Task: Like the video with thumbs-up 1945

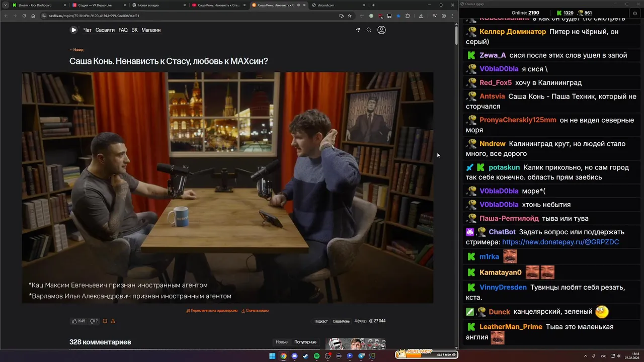Action: click(x=78, y=321)
